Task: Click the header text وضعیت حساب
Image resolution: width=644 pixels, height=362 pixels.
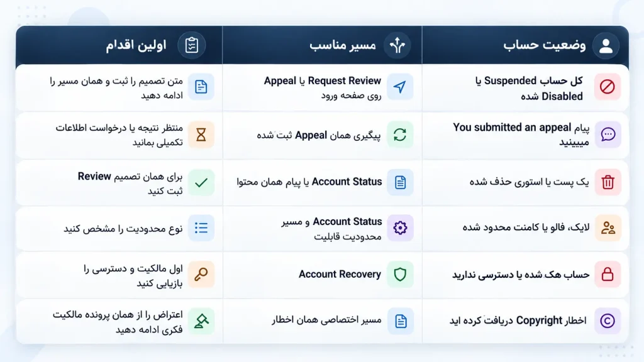Action: (545, 45)
